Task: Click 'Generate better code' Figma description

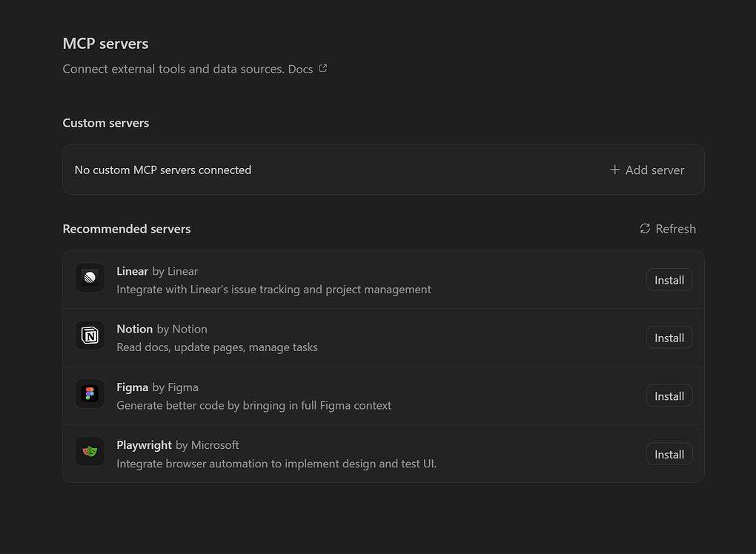Action: point(254,406)
